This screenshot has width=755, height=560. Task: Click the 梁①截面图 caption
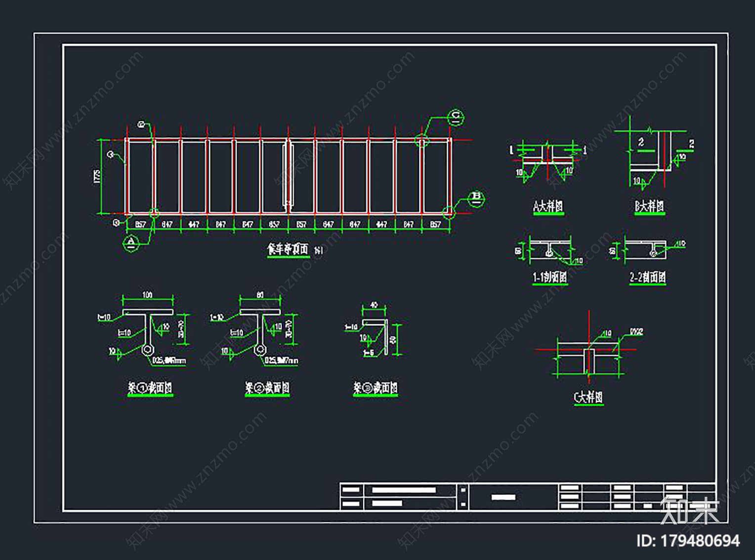pyautogui.click(x=150, y=388)
